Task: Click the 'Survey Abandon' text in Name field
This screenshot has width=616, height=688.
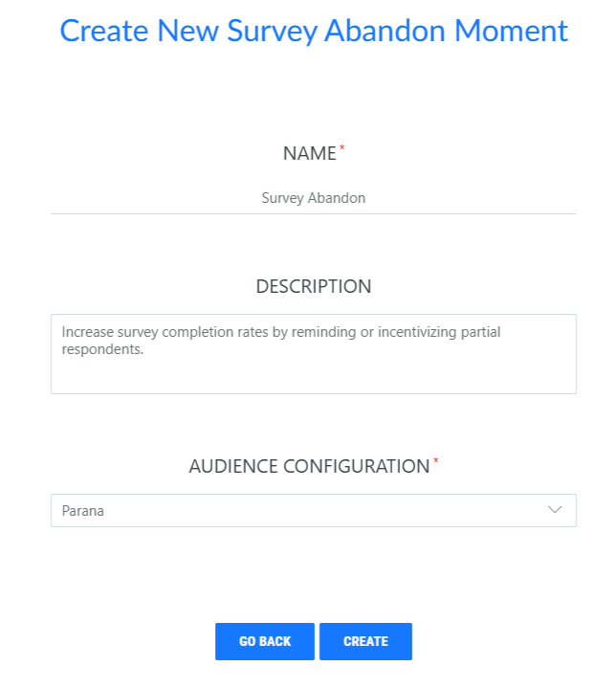Action: tap(313, 198)
